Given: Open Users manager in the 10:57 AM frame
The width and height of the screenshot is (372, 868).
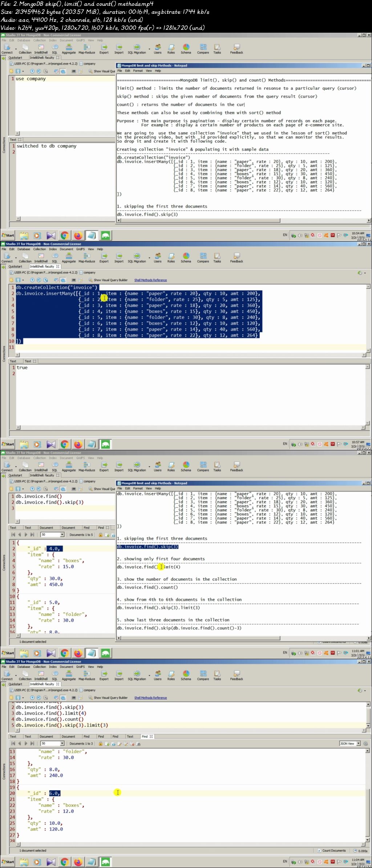Looking at the screenshot, I should (158, 257).
